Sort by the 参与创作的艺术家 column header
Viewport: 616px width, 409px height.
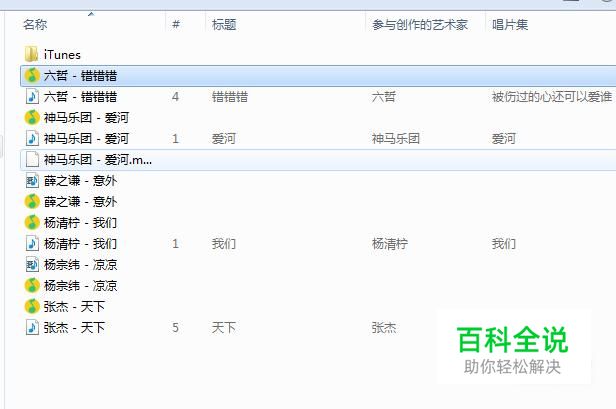(x=420, y=25)
